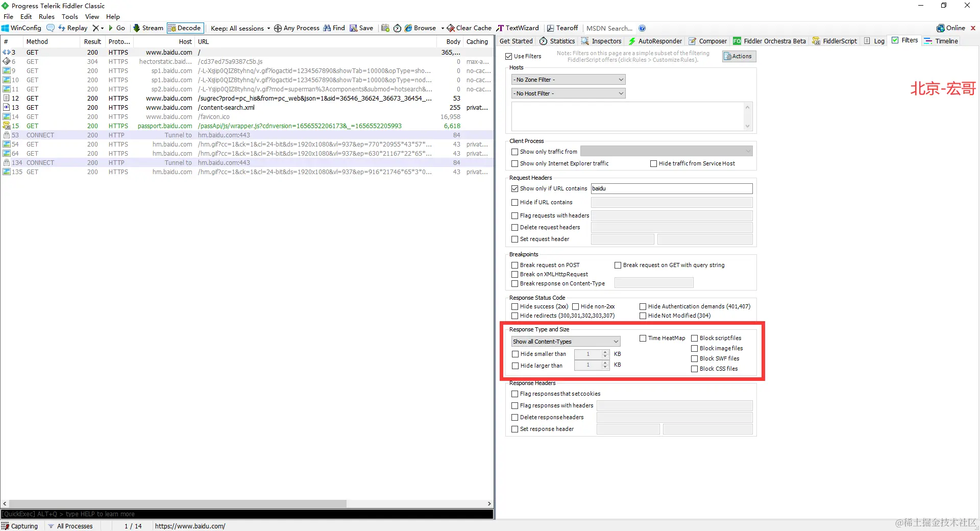Open Find sessions tool
Viewport: 980px width, 531px height.
(334, 28)
